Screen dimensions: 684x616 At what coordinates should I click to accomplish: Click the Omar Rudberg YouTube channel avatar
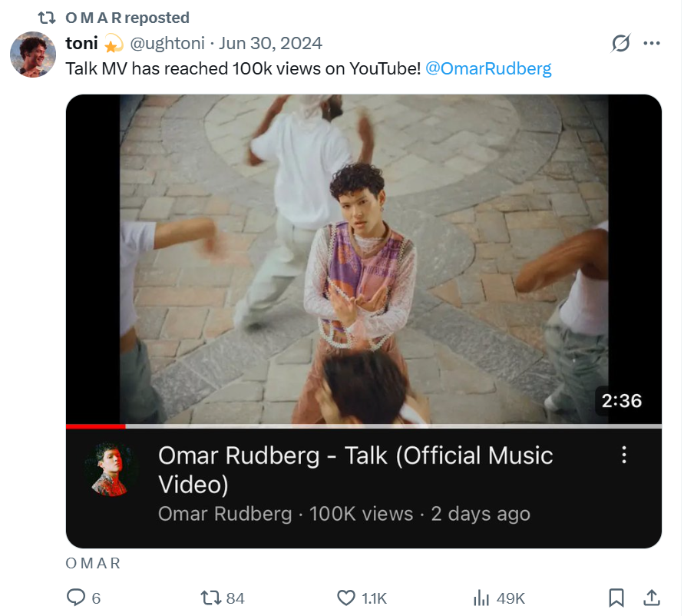[113, 469]
